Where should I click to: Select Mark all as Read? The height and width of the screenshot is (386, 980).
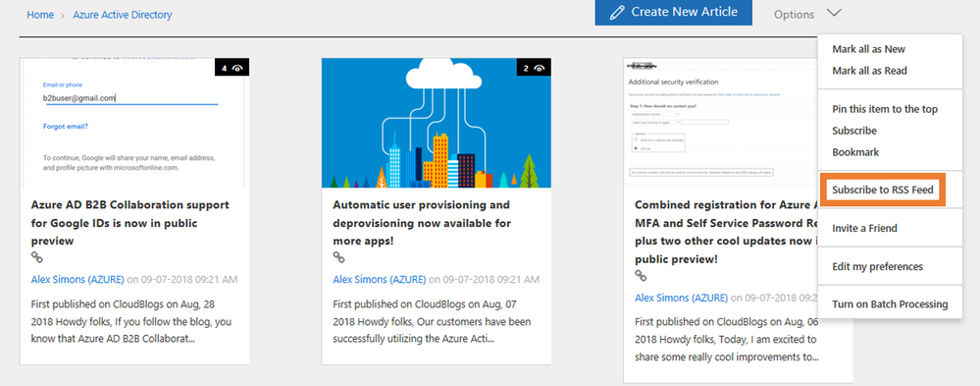869,71
